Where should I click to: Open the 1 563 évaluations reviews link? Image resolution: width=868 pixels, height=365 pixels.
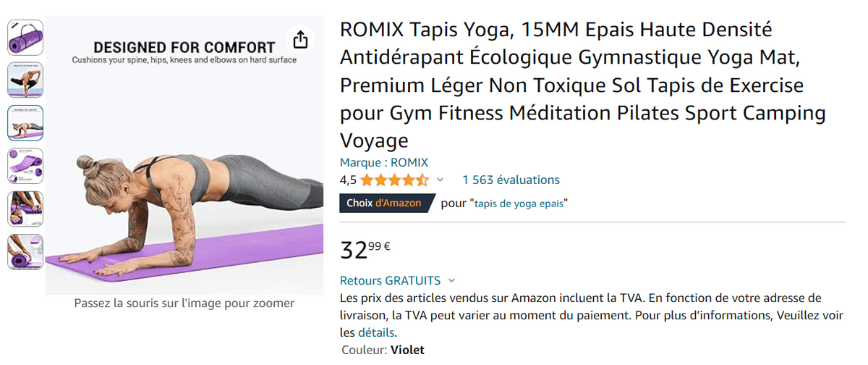[511, 180]
